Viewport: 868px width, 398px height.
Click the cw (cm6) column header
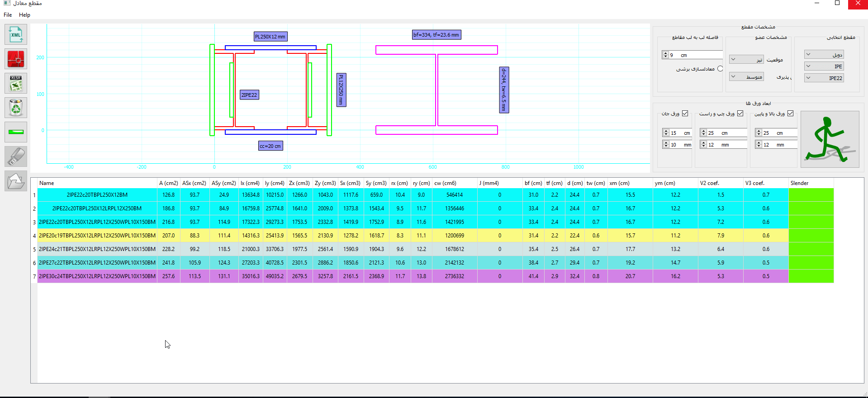coord(455,183)
